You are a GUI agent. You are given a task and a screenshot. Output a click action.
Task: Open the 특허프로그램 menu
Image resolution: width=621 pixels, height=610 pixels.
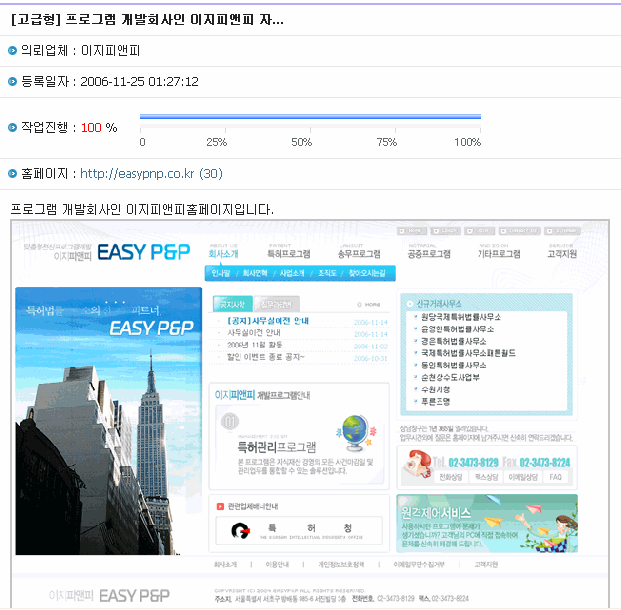(288, 254)
